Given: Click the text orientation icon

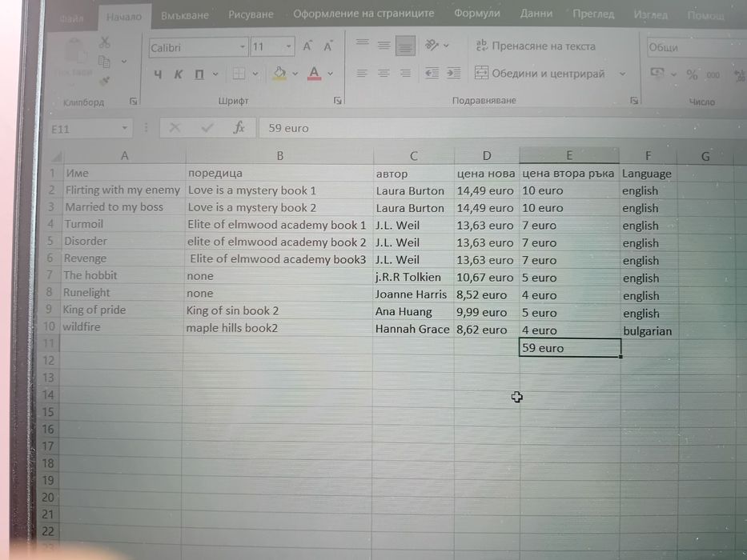Looking at the screenshot, I should [x=432, y=46].
